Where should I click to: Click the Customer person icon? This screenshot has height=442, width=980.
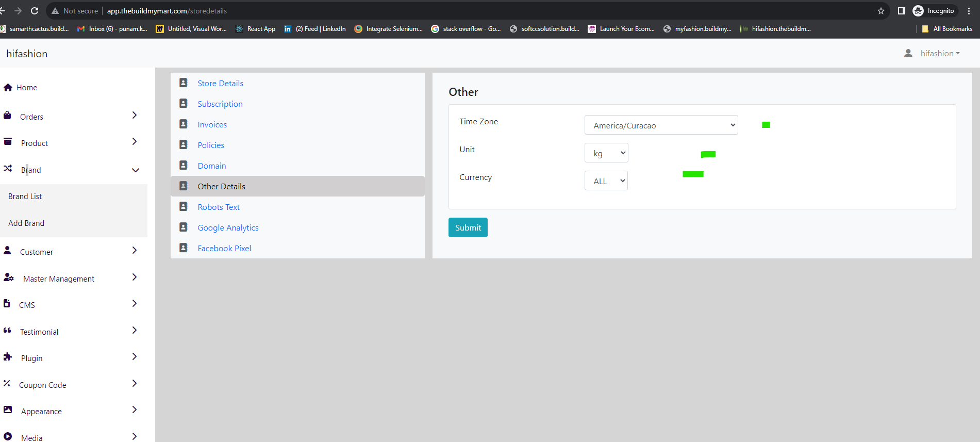click(x=7, y=250)
